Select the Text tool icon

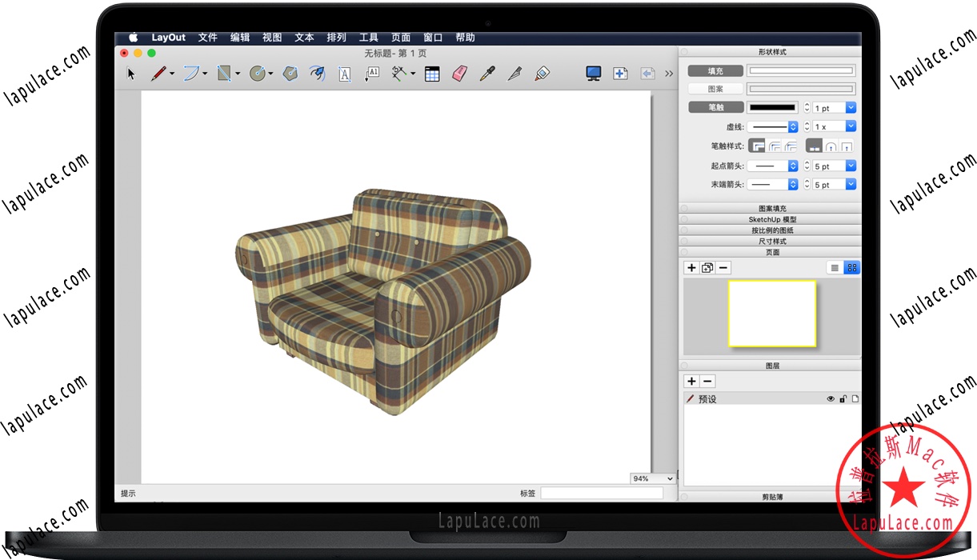tap(345, 74)
